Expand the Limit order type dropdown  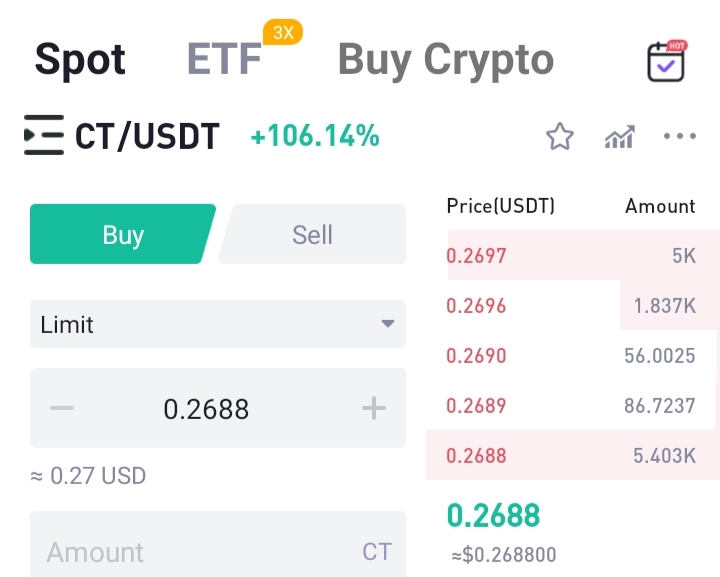tap(218, 324)
